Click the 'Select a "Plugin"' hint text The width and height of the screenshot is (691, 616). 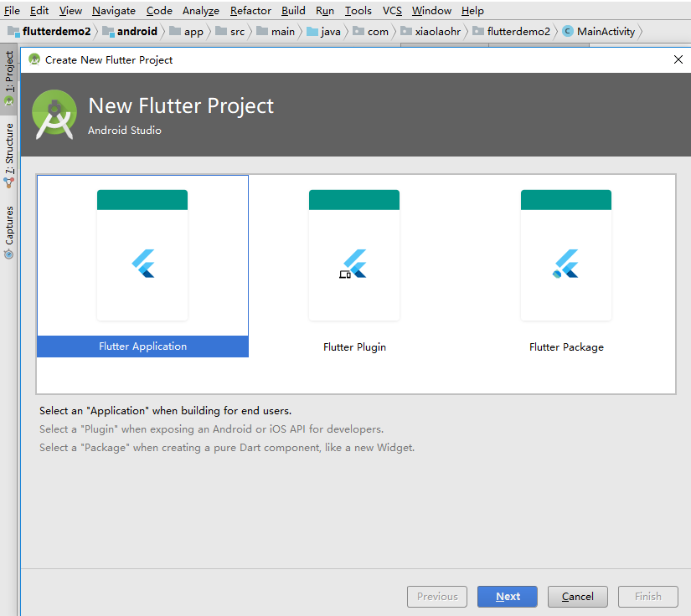tap(212, 429)
